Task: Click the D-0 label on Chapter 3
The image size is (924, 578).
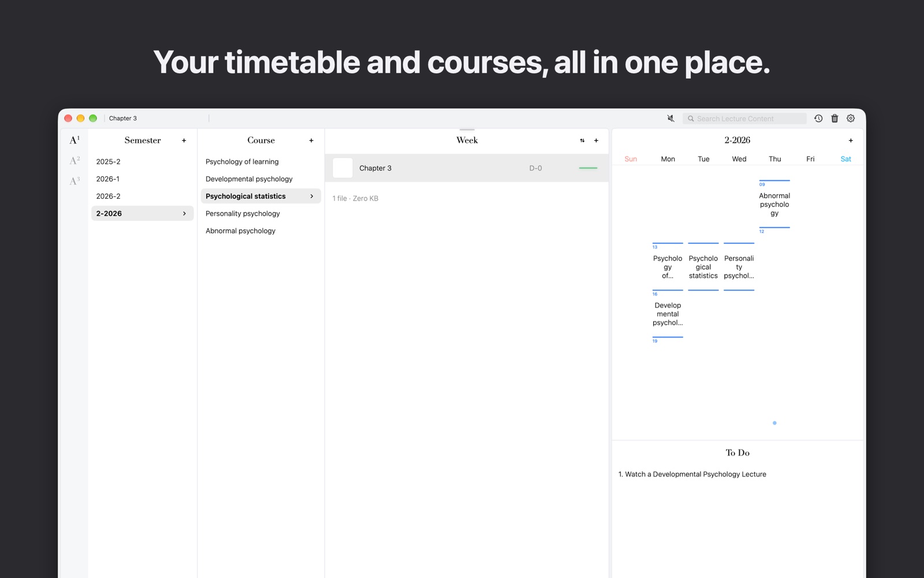Action: point(535,168)
